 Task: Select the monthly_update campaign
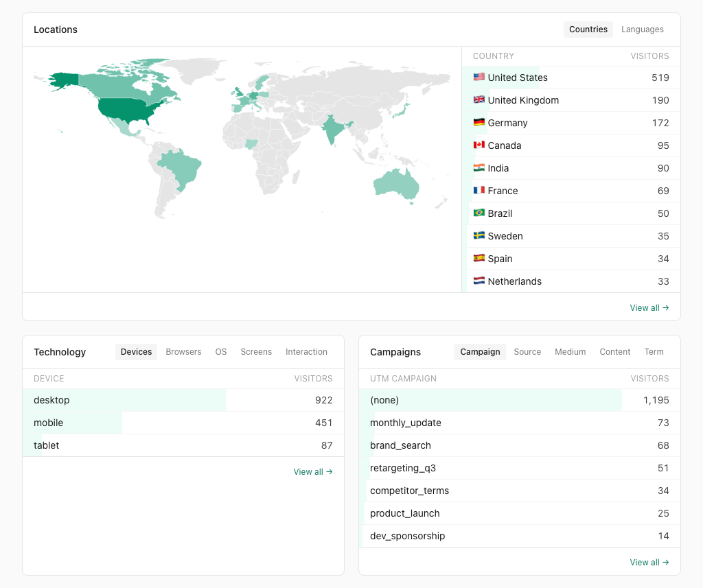520,423
